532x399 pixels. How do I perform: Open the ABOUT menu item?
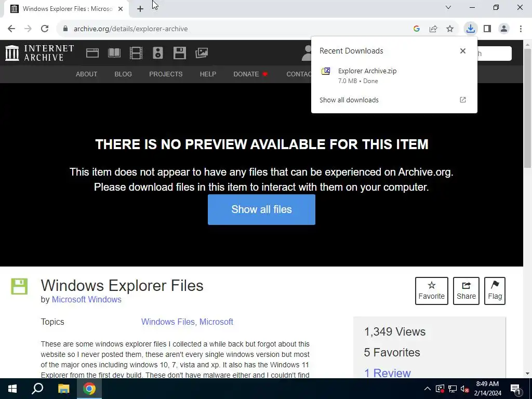[x=87, y=74]
